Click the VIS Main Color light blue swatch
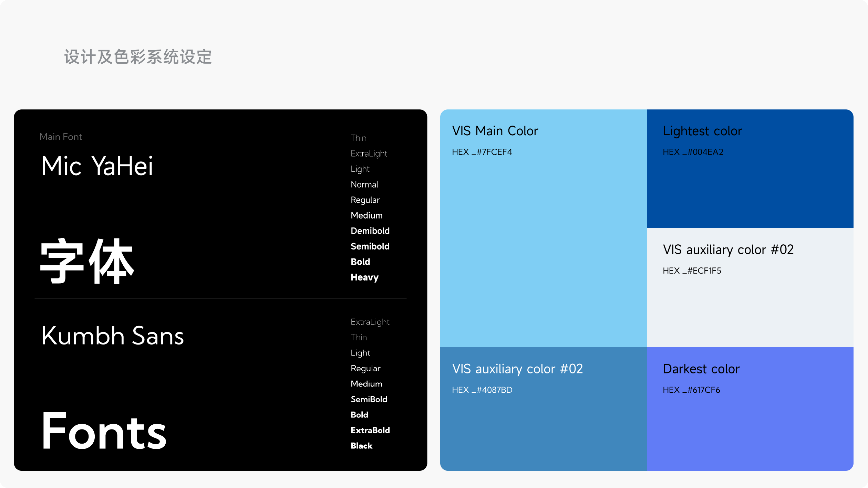The height and width of the screenshot is (488, 868). [x=543, y=241]
